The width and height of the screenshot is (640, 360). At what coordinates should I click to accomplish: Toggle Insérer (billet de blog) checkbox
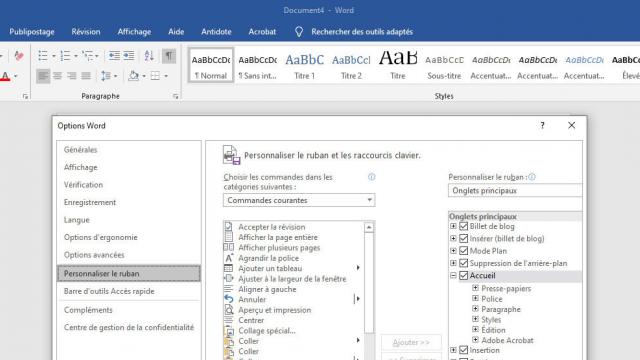(x=463, y=238)
